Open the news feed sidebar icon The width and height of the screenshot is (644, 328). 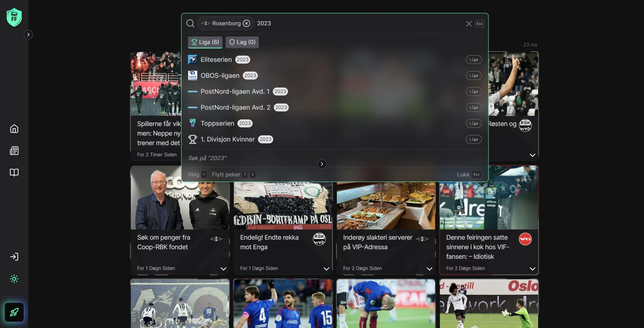coord(14,151)
